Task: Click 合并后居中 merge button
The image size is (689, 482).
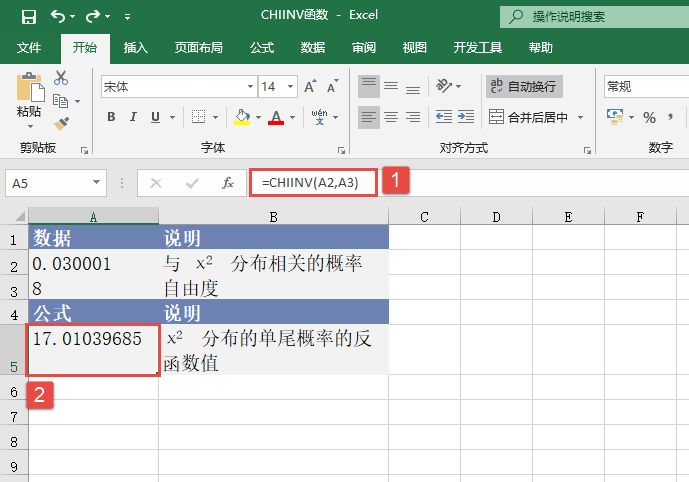Action: 529,117
